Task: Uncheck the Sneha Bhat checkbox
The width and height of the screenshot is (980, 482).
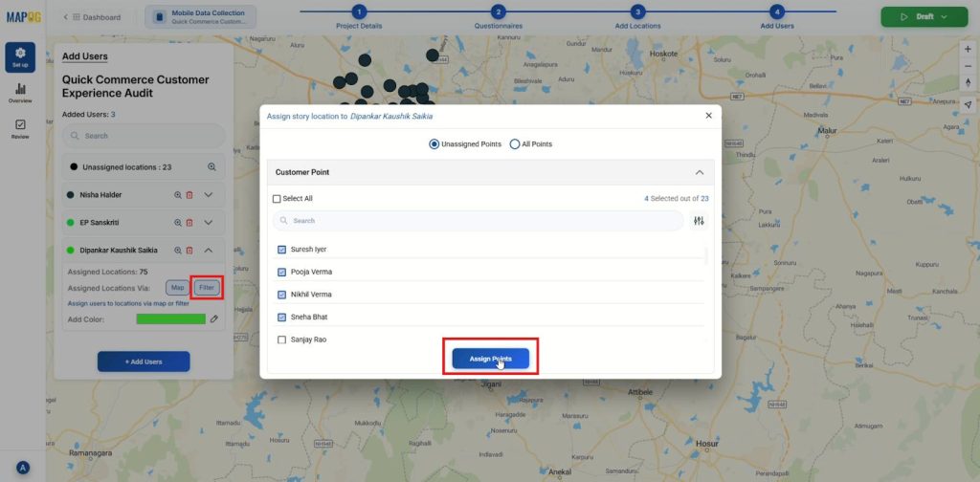Action: tap(281, 318)
